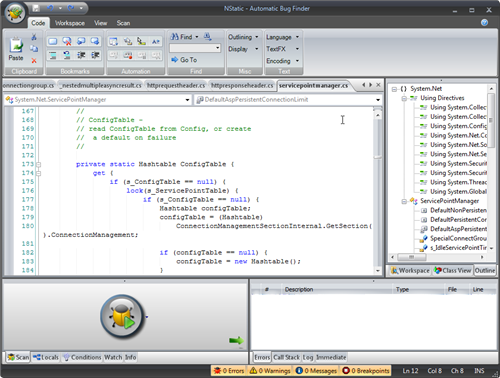Screen dimensions: 500x378
Task: Click the code editor vertical scrollbar
Action: pos(378,192)
